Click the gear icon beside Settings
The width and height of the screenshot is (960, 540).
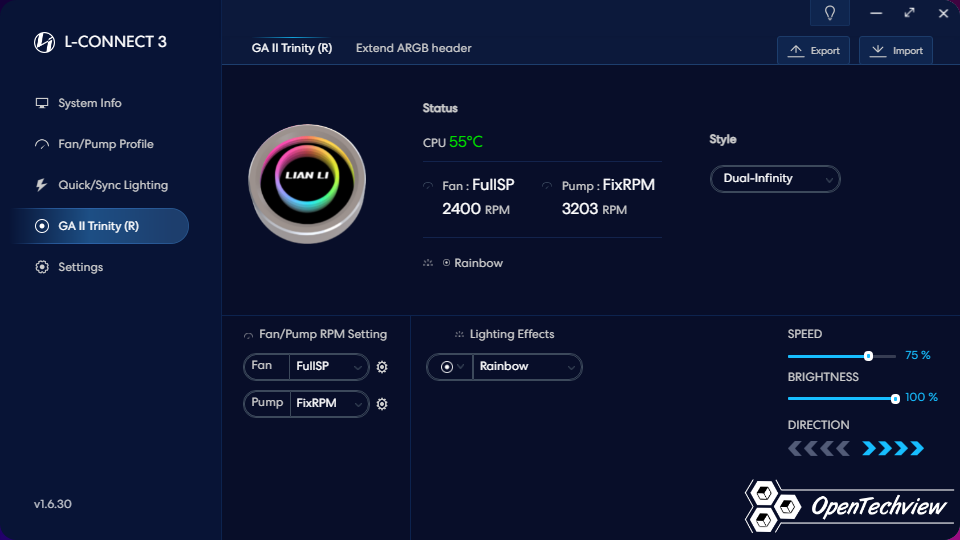pyautogui.click(x=42, y=267)
